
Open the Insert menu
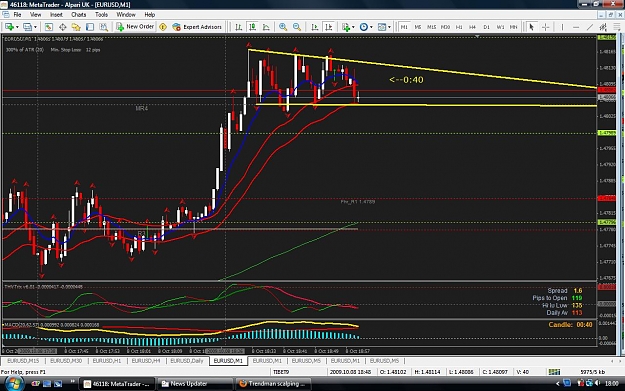click(x=56, y=15)
